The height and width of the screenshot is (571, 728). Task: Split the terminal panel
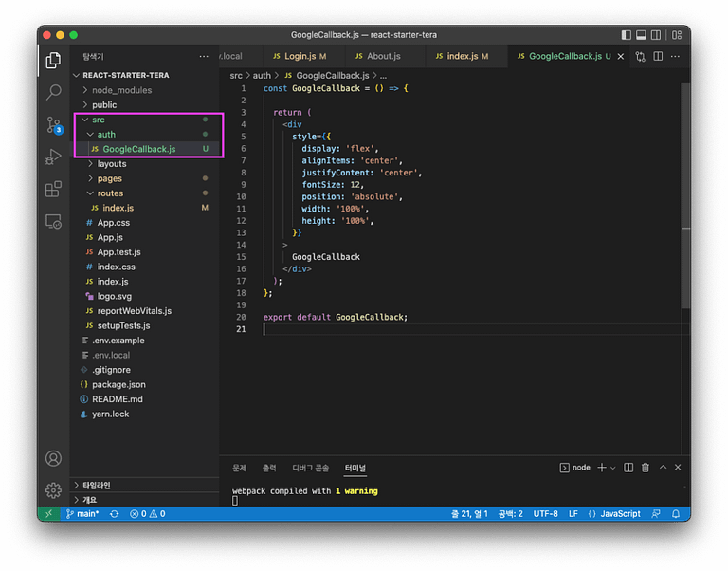pos(628,468)
